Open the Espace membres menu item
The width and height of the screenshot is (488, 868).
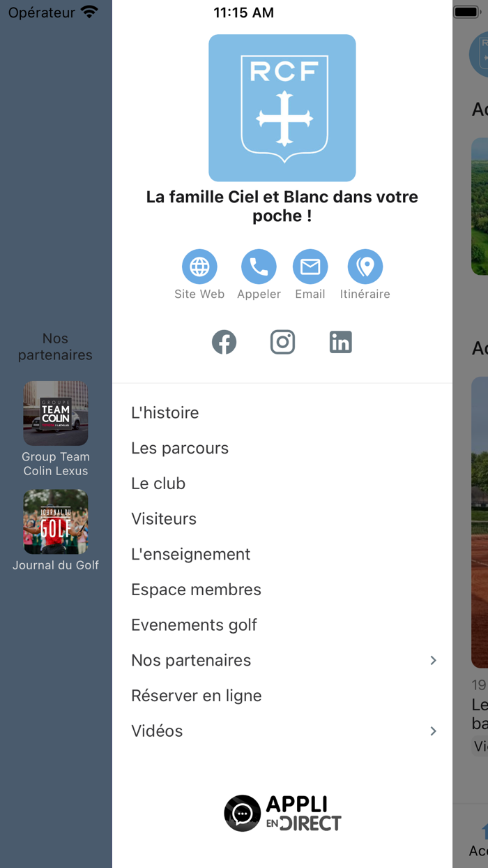196,590
